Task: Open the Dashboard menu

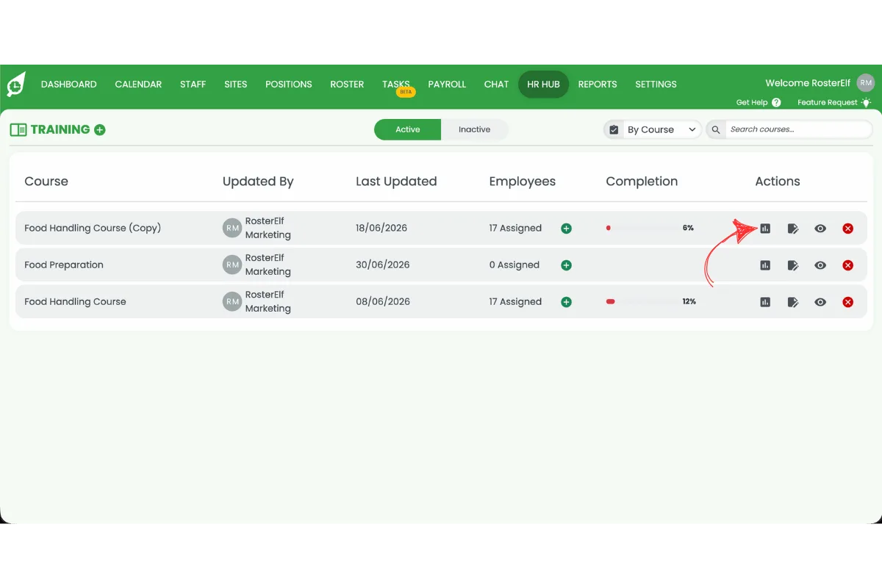Action: click(x=69, y=85)
